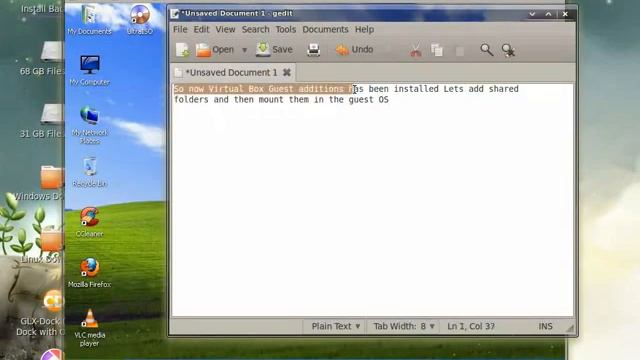Click the INS insert mode indicator
This screenshot has width=640, height=360.
(x=545, y=327)
